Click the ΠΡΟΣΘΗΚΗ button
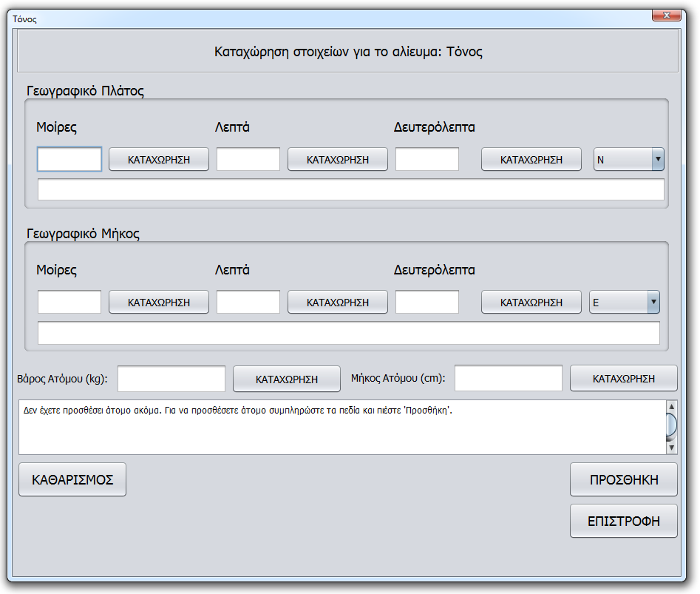The width and height of the screenshot is (700, 594). [x=624, y=479]
